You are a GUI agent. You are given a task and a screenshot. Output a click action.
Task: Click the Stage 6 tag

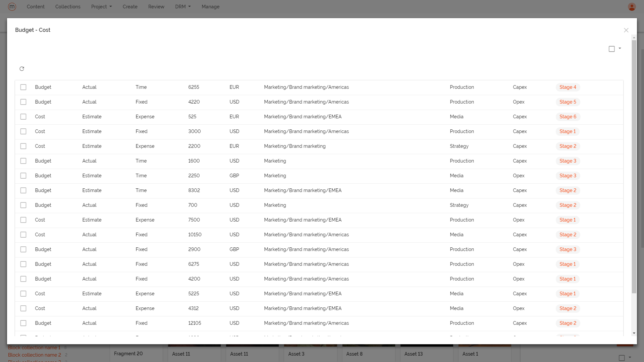point(568,117)
